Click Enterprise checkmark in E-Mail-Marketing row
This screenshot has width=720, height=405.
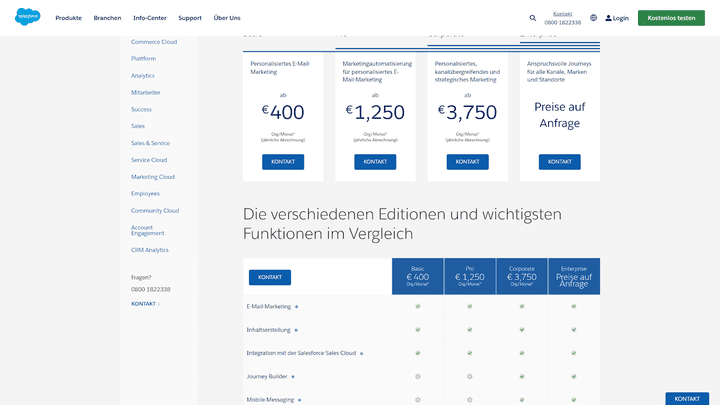[x=574, y=306]
